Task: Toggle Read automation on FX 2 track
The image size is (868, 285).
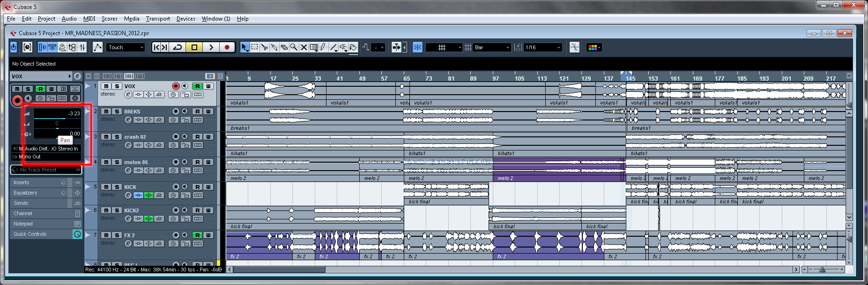Action: click(x=197, y=235)
